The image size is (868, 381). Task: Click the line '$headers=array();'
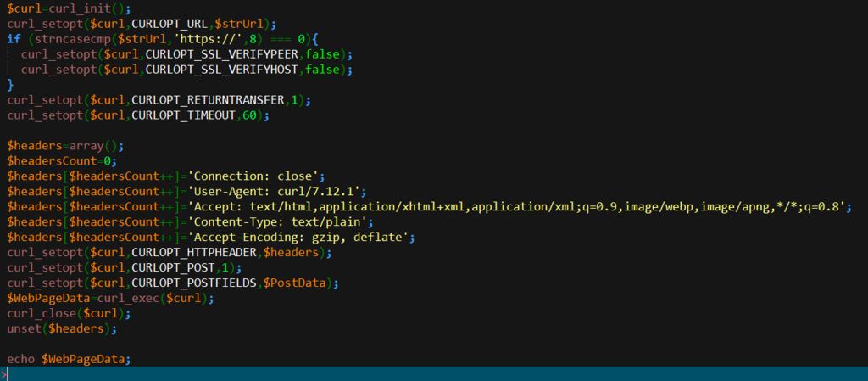(x=64, y=146)
